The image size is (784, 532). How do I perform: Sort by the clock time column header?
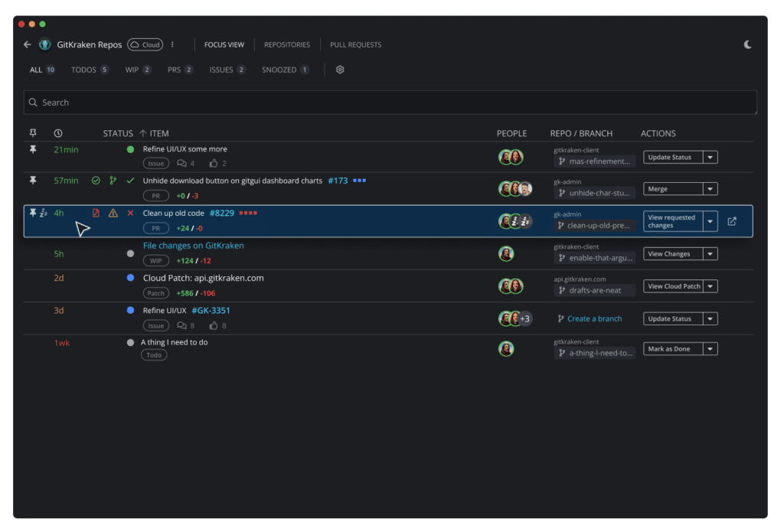tap(58, 133)
